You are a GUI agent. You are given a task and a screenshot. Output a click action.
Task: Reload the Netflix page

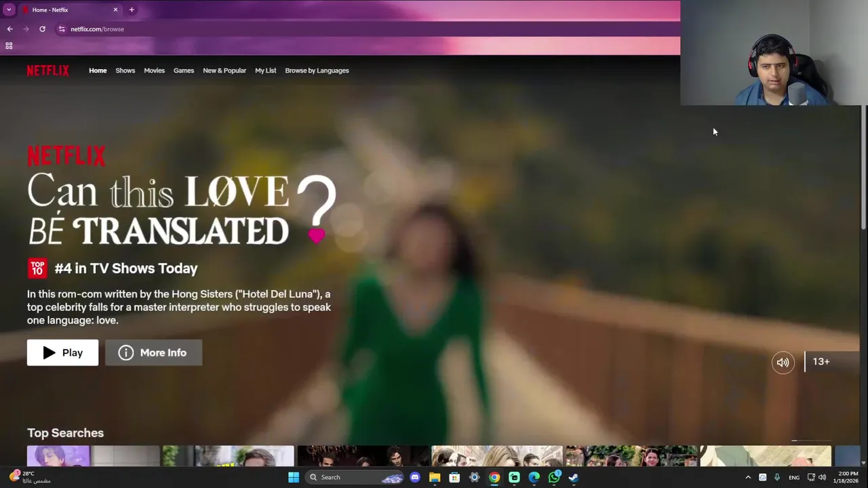pyautogui.click(x=42, y=29)
